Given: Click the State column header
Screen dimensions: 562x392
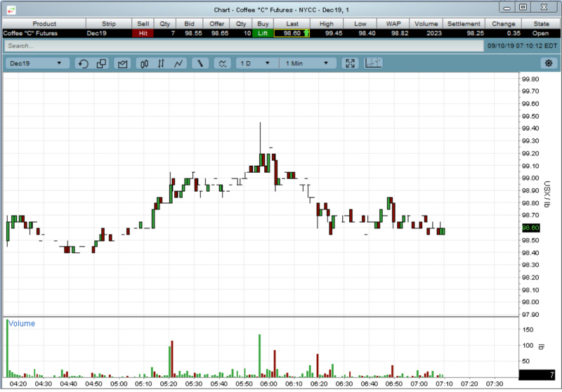Looking at the screenshot, I should (541, 24).
